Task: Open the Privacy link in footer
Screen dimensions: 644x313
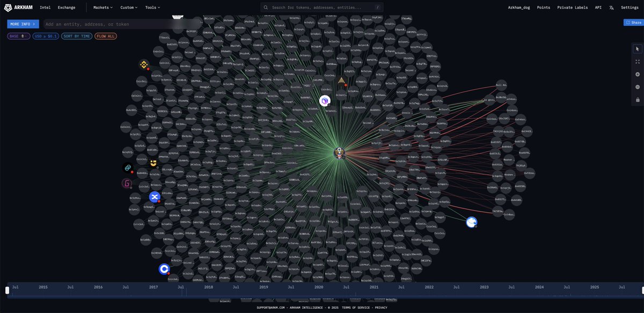Action: click(x=381, y=308)
